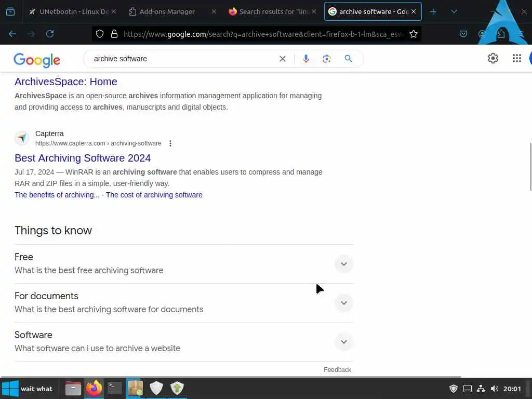Open the ArchivesSpace: Home result

[x=66, y=82]
